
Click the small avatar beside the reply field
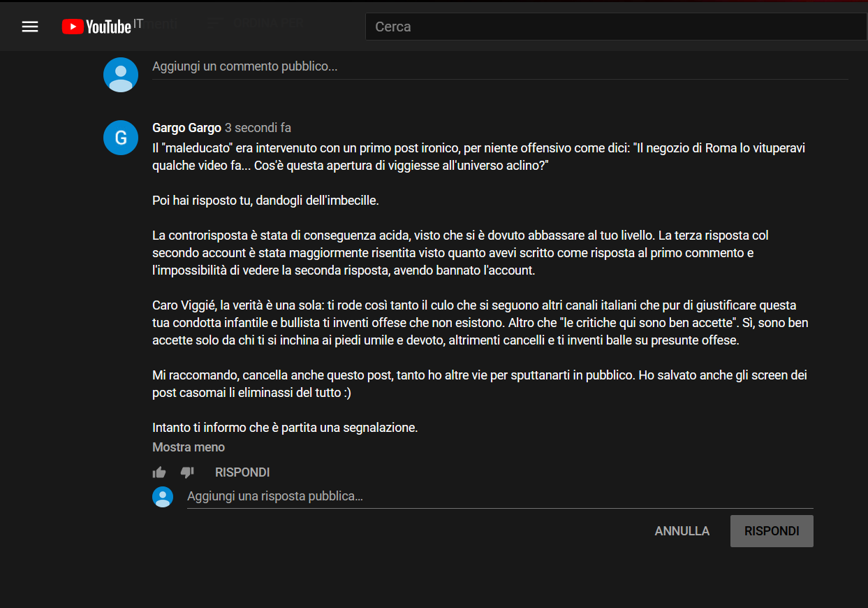pyautogui.click(x=163, y=497)
